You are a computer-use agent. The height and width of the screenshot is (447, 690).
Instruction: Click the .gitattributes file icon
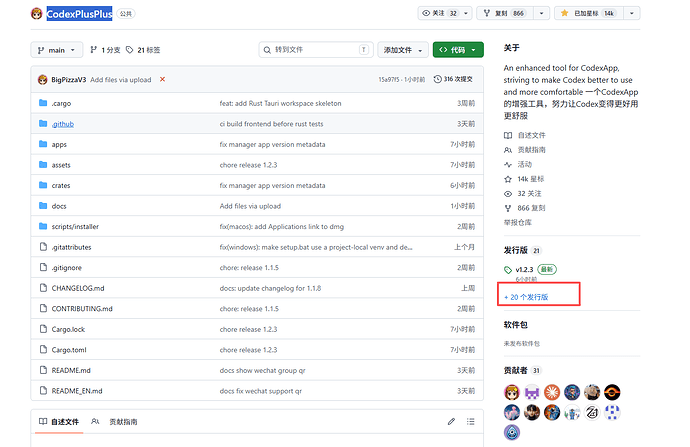click(43, 247)
